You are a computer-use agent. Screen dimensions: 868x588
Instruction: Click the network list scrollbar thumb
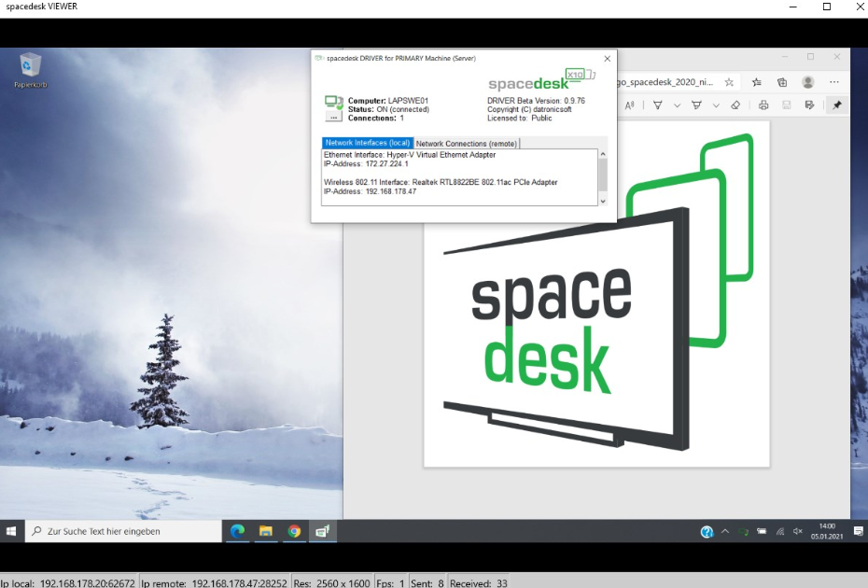tap(603, 175)
